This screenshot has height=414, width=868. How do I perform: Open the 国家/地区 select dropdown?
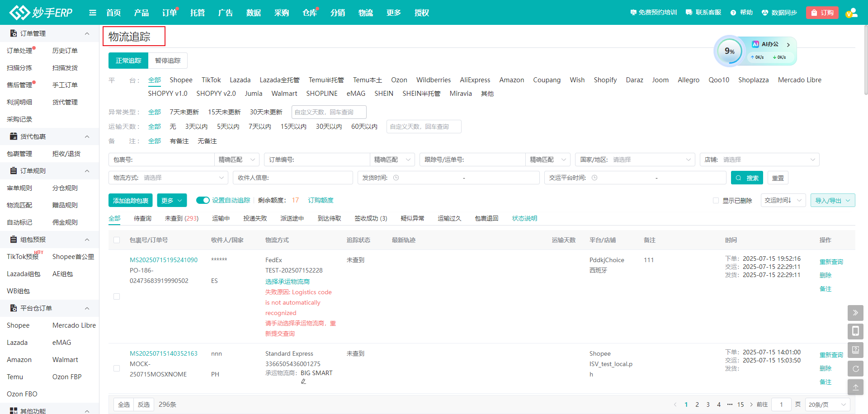tap(635, 160)
